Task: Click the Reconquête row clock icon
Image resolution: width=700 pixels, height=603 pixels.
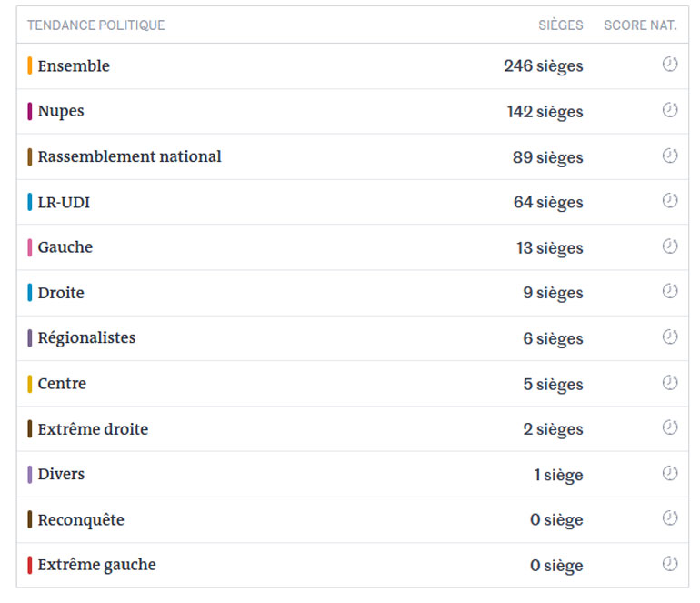Action: pyautogui.click(x=670, y=518)
